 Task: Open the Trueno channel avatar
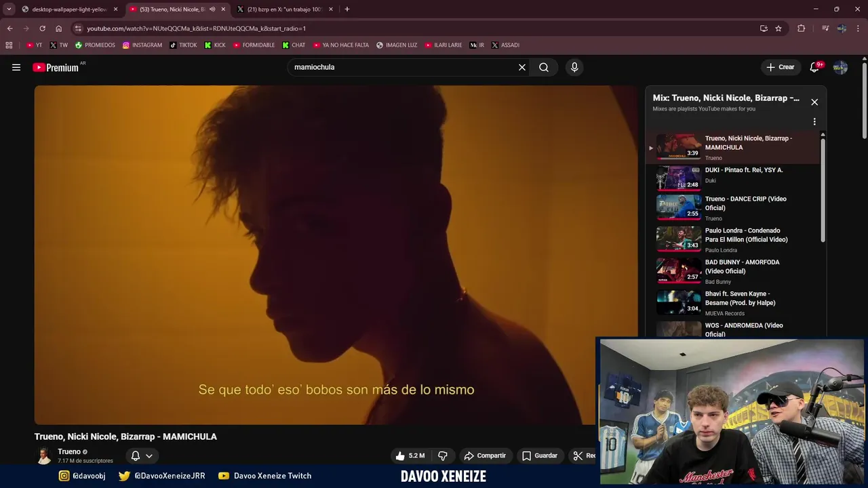[x=44, y=455]
